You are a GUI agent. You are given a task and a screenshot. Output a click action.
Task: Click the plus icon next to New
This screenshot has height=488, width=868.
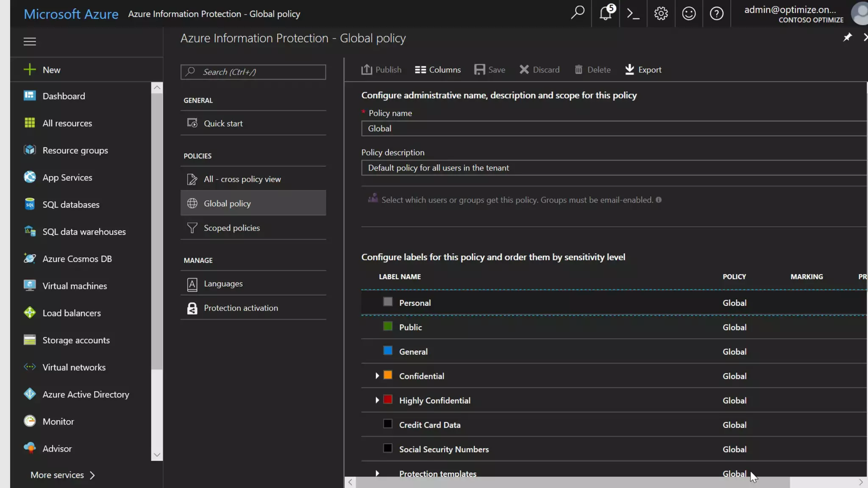(x=30, y=69)
